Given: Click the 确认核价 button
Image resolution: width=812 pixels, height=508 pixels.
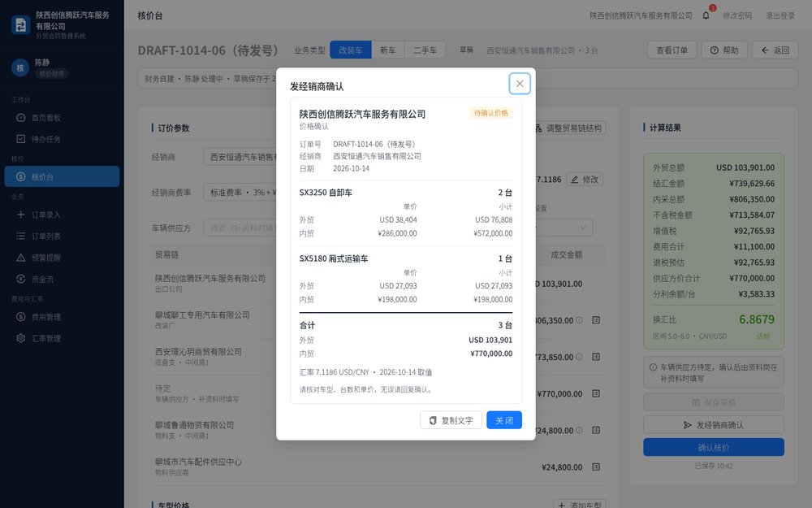Looking at the screenshot, I should pos(714,447).
